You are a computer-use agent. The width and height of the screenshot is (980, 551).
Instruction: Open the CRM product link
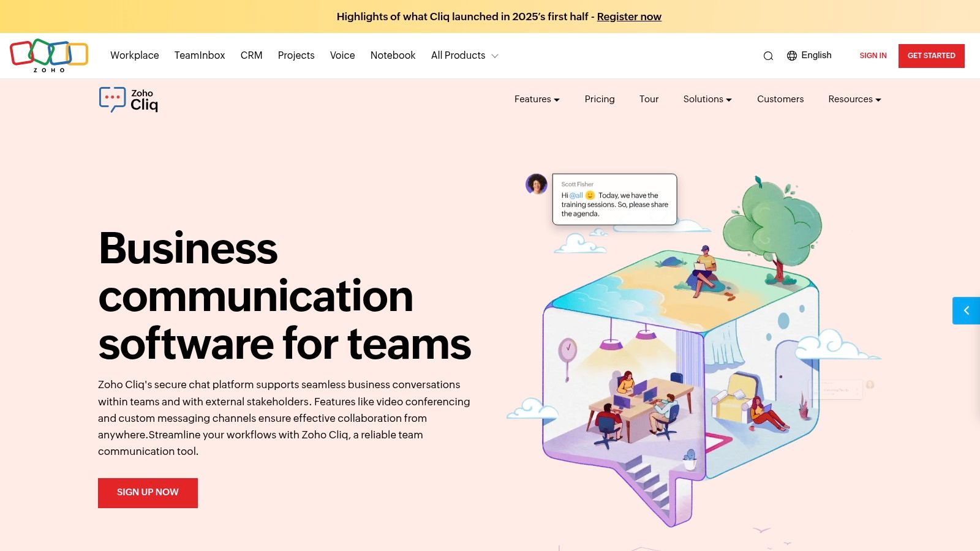click(251, 55)
